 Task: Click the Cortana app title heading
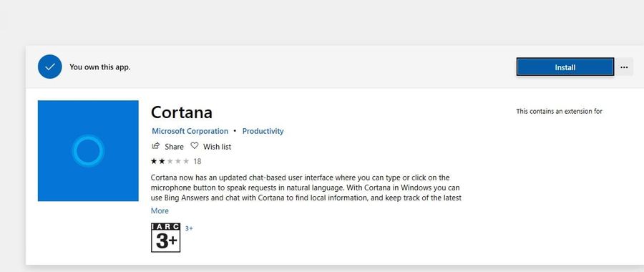point(182,112)
